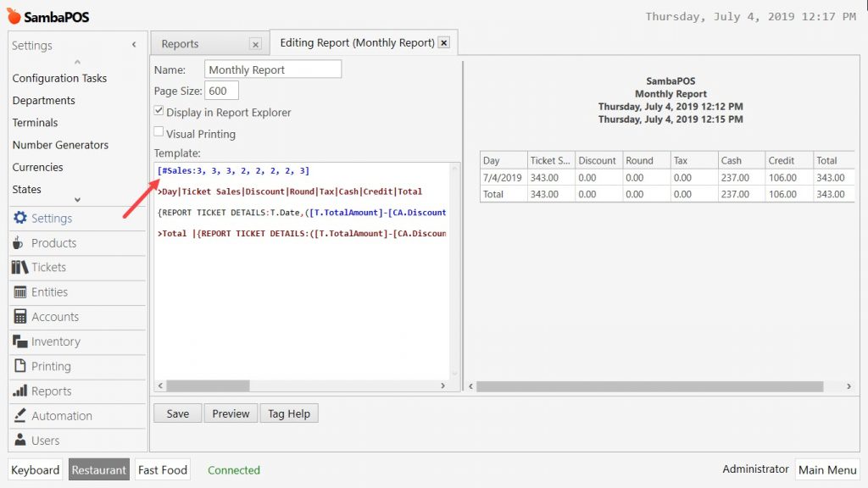Switch to the Fast Food department

tap(163, 469)
